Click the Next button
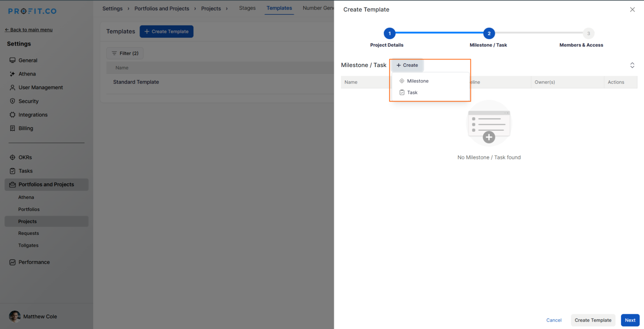644x329 pixels. click(630, 320)
